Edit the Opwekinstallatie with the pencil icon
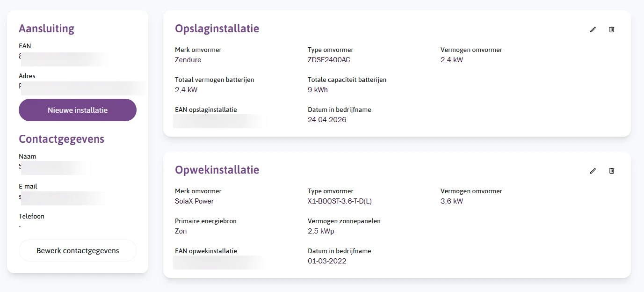Screen dimensions: 644x292 tap(593, 171)
